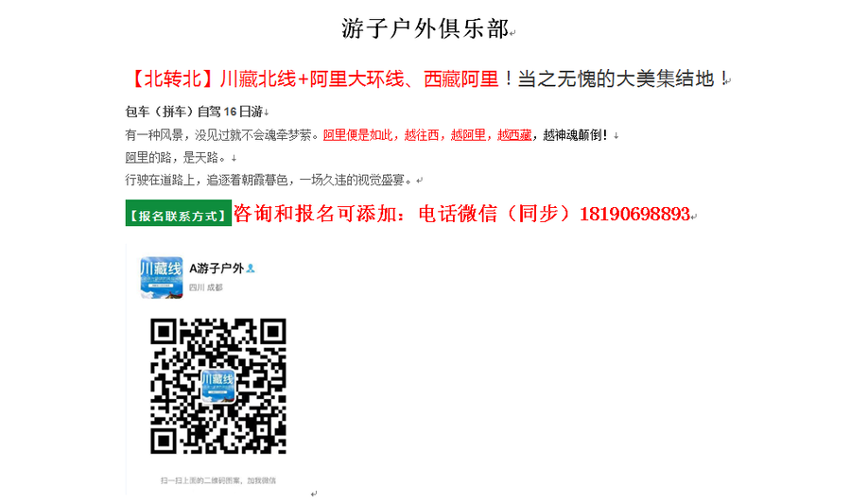Screen dimensions: 851x504
Task: Select the 包车（拼车）自驾16日游 line
Action: [194, 112]
